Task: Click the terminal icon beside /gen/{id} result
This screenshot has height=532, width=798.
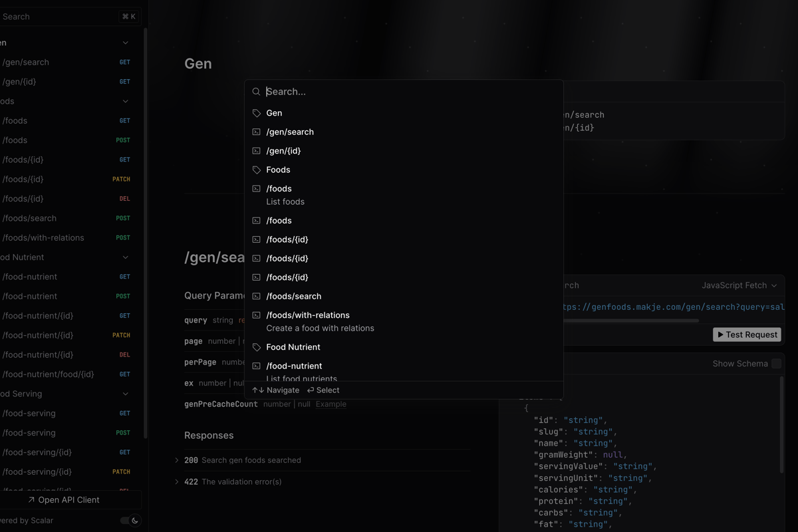Action: tap(257, 151)
